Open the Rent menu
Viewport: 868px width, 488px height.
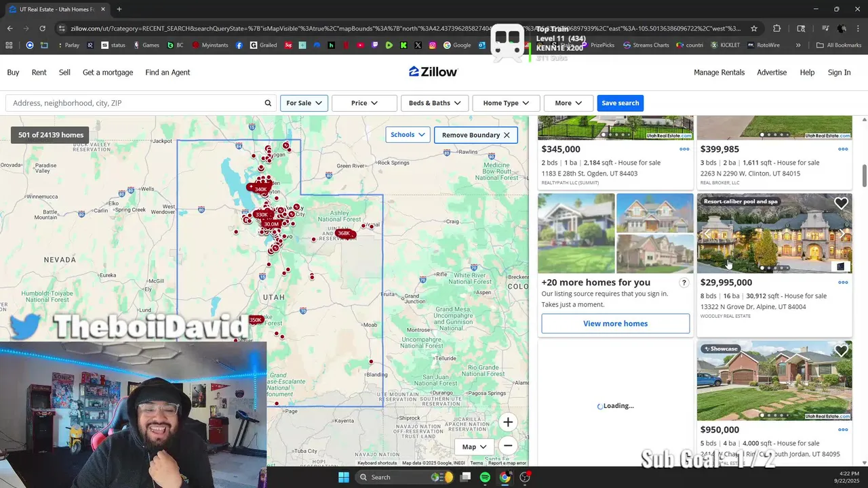39,73
